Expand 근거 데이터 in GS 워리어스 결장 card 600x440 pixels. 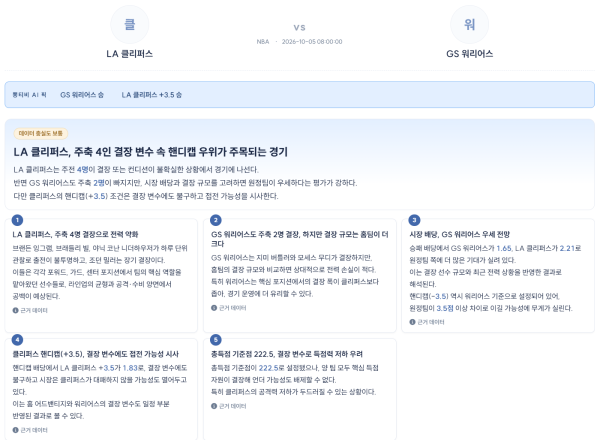229,308
